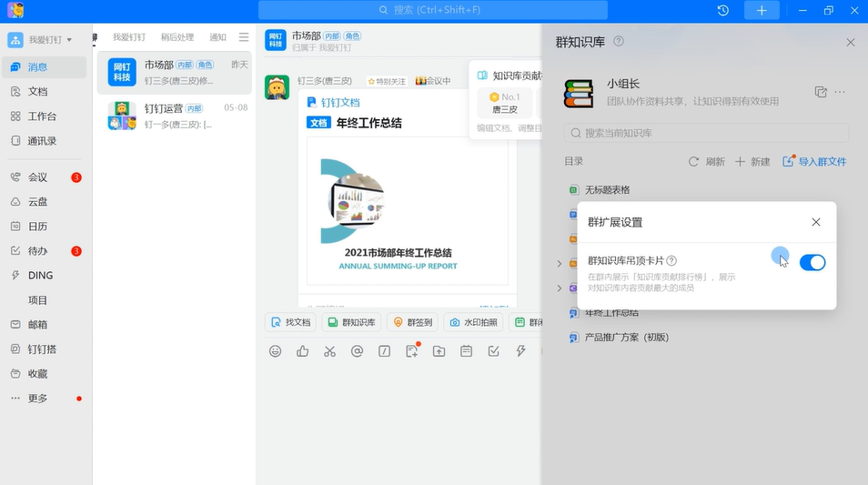Turn off the 群知识库吊顶卡片 toggle switch

coord(812,262)
